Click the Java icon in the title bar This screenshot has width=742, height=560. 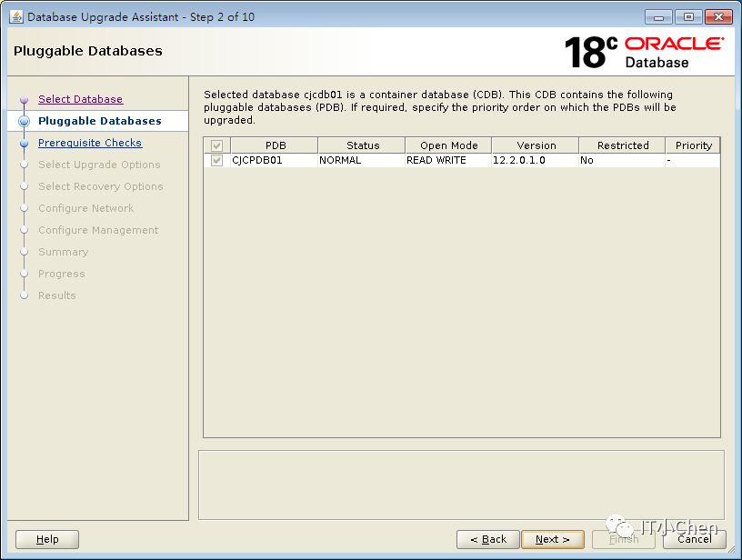(x=16, y=16)
